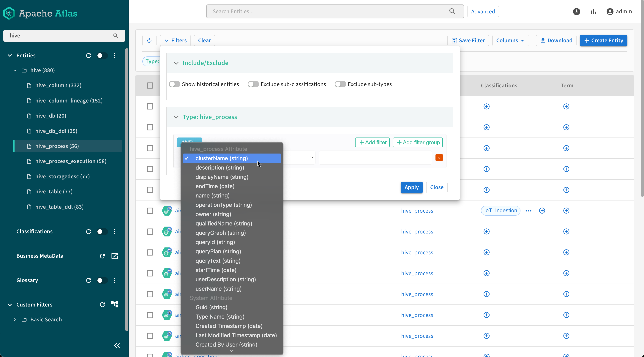Image resolution: width=644 pixels, height=357 pixels.
Task: Toggle Show historical entities switch
Action: (x=174, y=84)
